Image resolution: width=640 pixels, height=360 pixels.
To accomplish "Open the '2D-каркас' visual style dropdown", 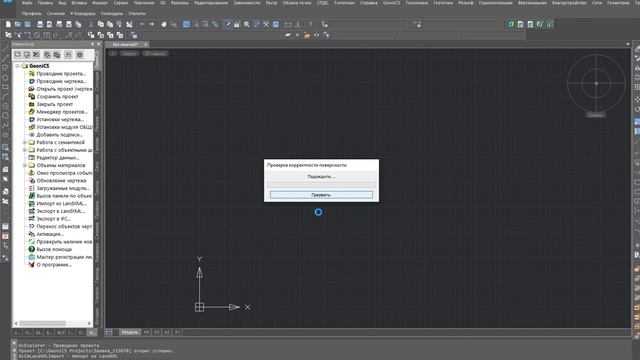I will pos(155,53).
